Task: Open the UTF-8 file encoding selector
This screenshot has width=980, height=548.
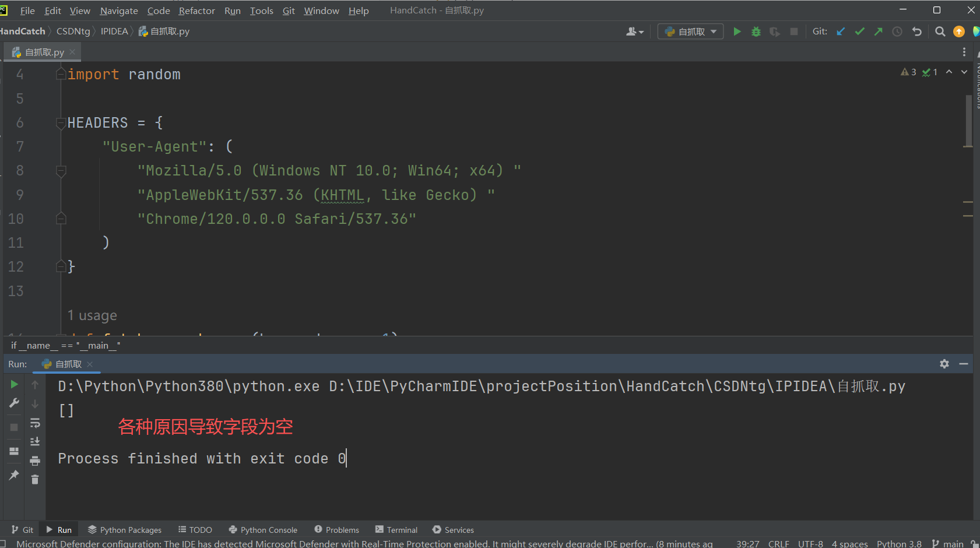Action: 810,543
